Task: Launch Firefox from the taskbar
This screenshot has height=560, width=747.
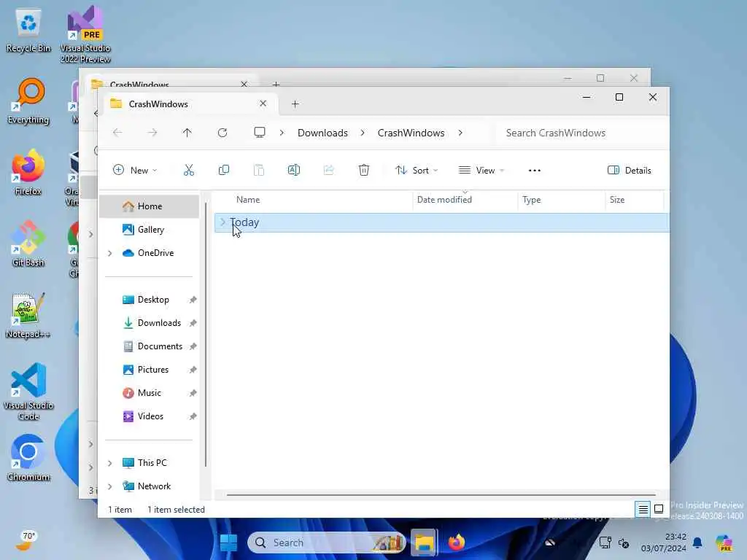Action: click(457, 542)
